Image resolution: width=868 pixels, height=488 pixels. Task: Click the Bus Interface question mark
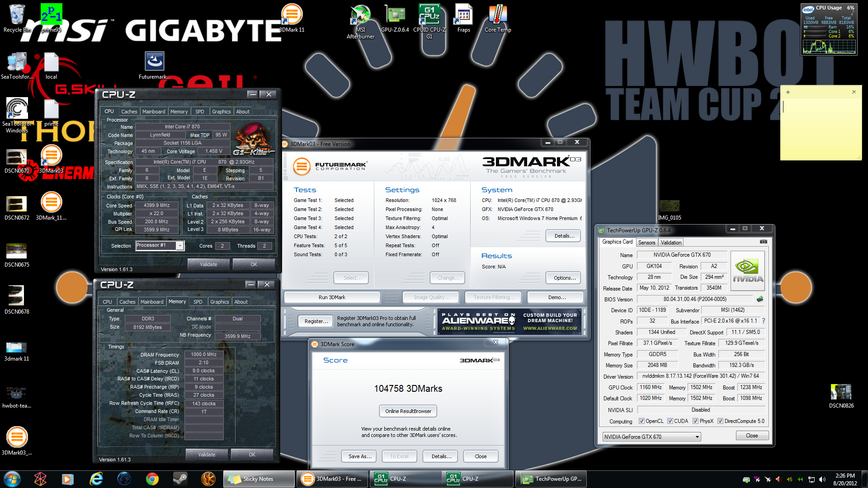(x=764, y=321)
